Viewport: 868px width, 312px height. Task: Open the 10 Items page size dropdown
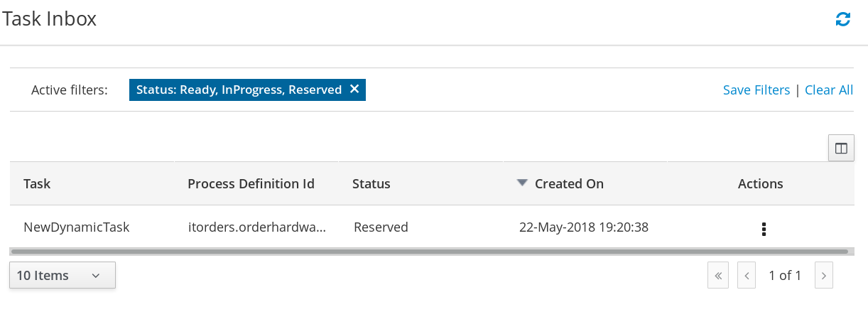click(63, 276)
